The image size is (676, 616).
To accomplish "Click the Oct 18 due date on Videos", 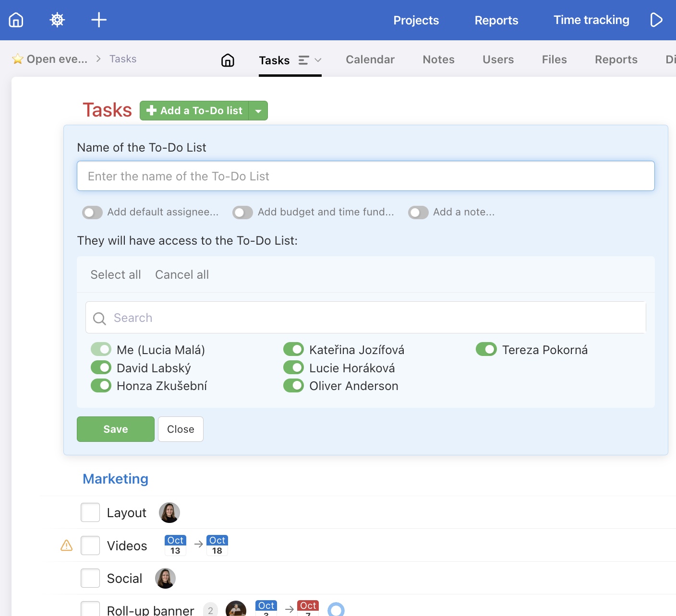I will (217, 545).
